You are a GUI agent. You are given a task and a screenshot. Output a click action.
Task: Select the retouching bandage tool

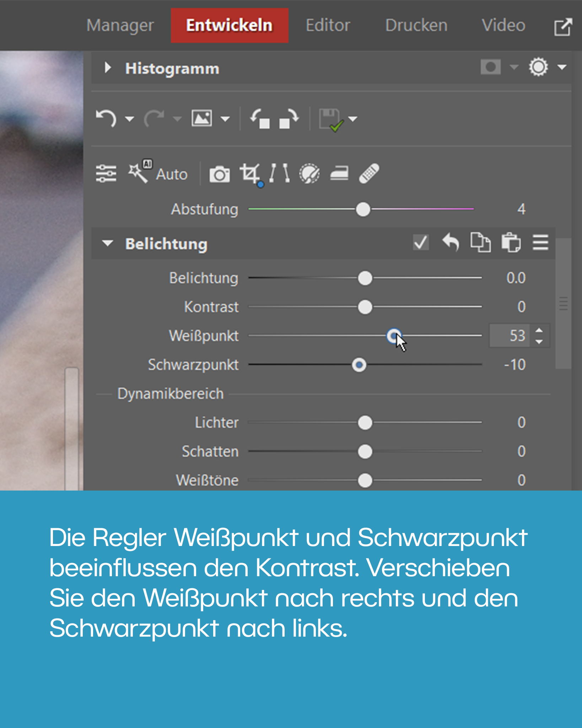pyautogui.click(x=369, y=174)
